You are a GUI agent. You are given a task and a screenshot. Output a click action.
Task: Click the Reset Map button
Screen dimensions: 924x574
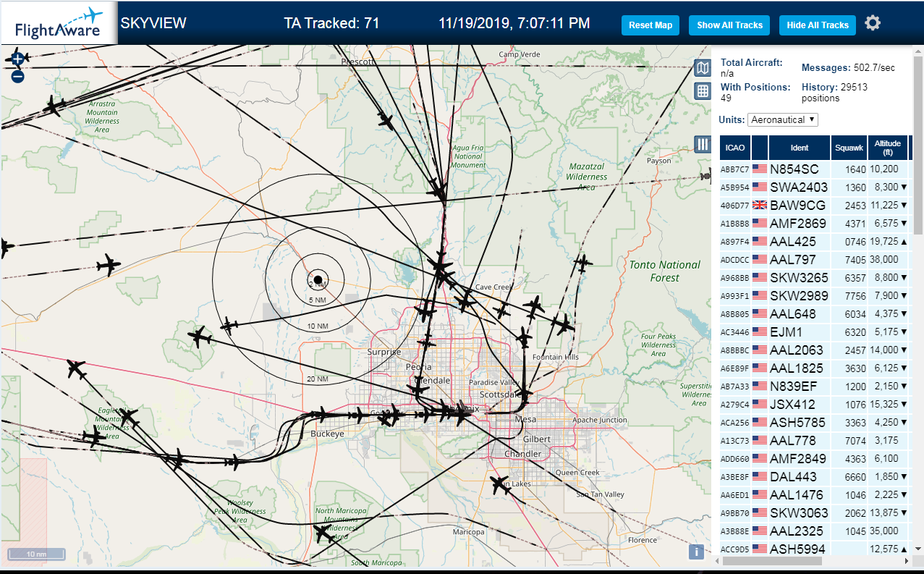click(650, 25)
